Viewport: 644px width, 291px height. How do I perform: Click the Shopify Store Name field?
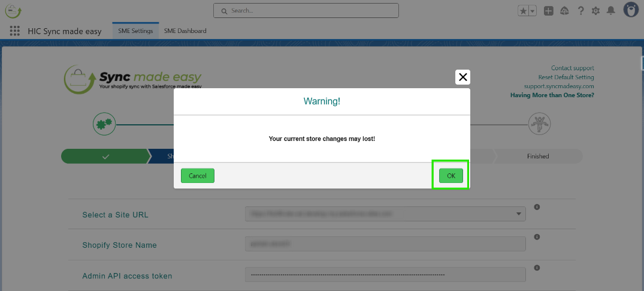385,244
